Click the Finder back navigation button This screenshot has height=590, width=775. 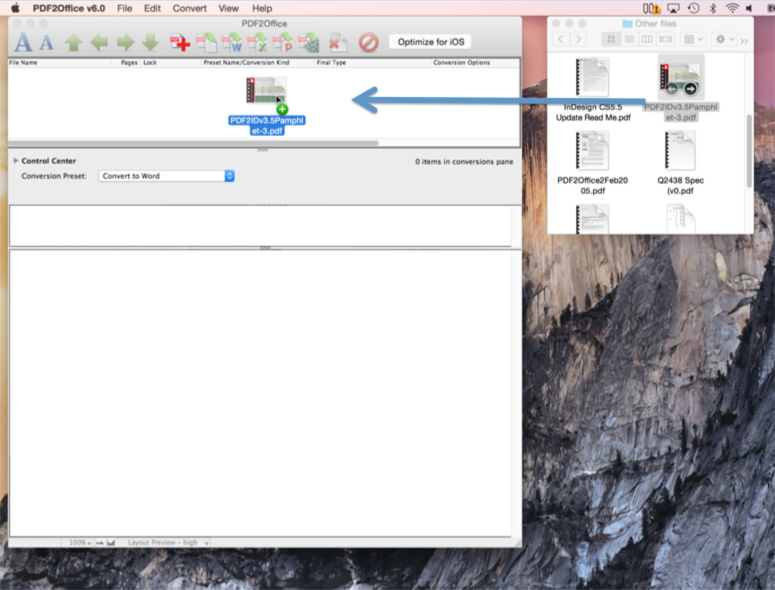pos(560,39)
